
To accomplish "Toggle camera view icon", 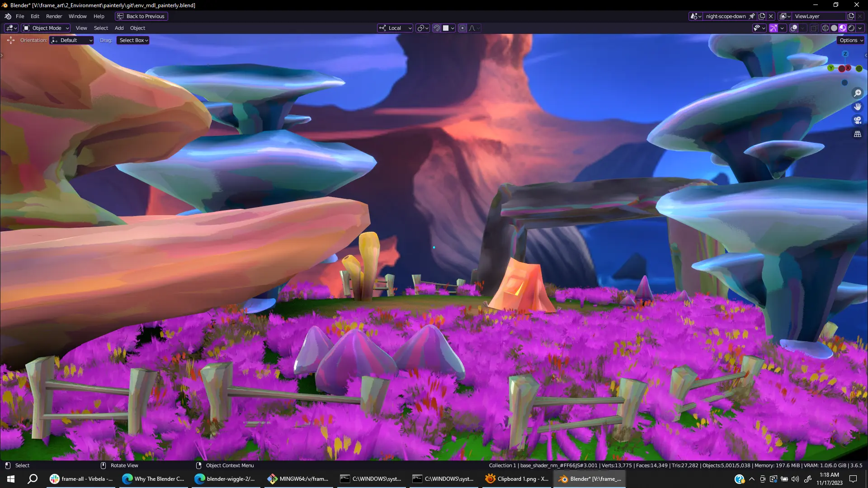I will pyautogui.click(x=858, y=120).
